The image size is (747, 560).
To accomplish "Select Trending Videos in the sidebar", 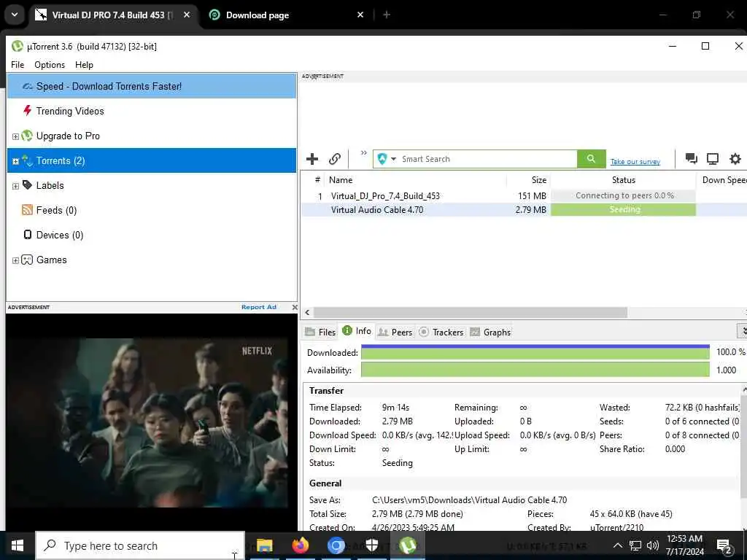I will (152, 111).
